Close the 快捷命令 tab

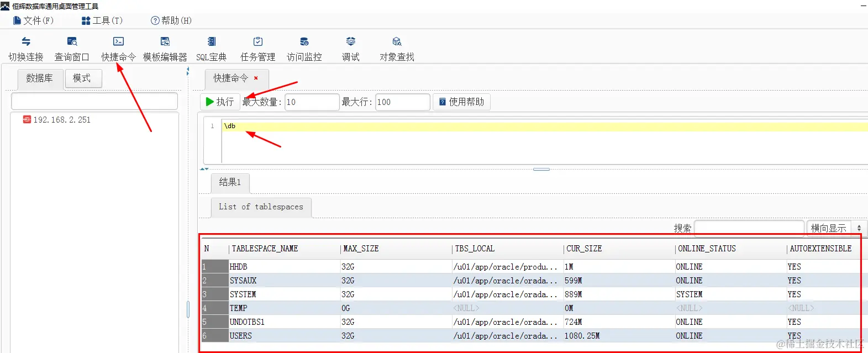[x=256, y=78]
